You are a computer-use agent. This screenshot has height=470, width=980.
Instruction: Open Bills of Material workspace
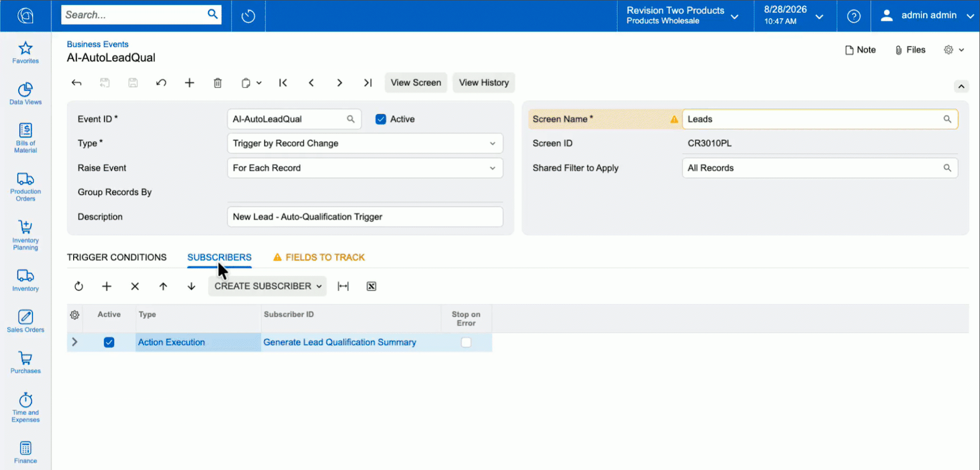25,138
